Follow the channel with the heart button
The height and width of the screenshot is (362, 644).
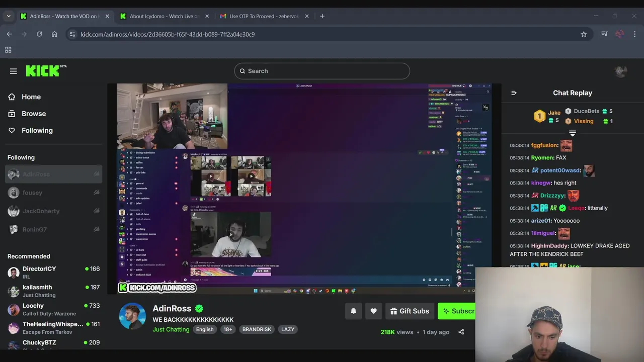(373, 311)
